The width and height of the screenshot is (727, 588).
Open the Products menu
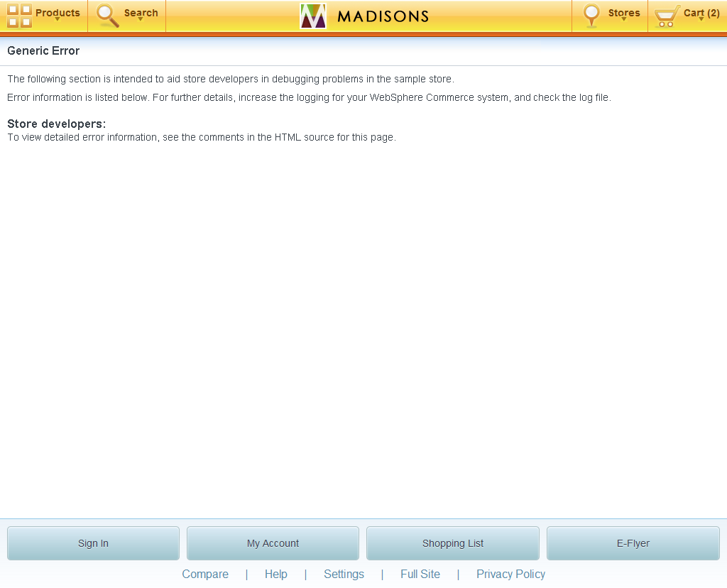[58, 13]
